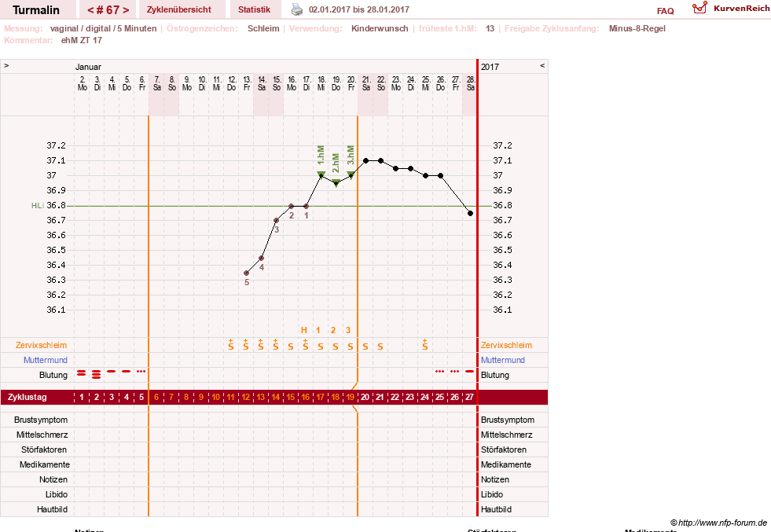Click the left Muttermund row label
This screenshot has height=532, width=771.
tap(46, 360)
